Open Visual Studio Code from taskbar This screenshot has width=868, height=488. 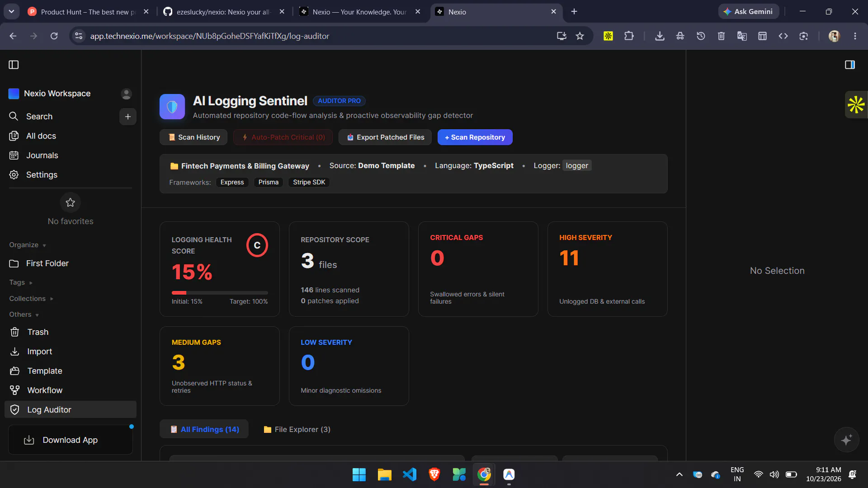(x=410, y=474)
